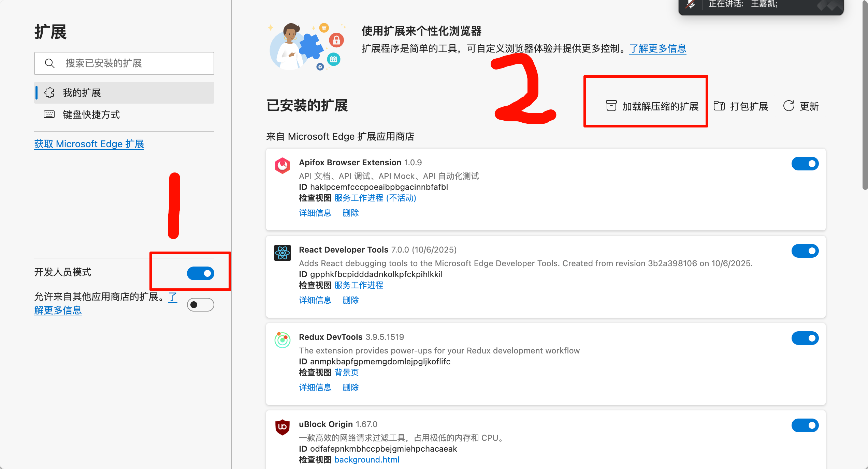The height and width of the screenshot is (469, 868).
Task: Open 我的扩展 sidebar section
Action: pos(124,93)
